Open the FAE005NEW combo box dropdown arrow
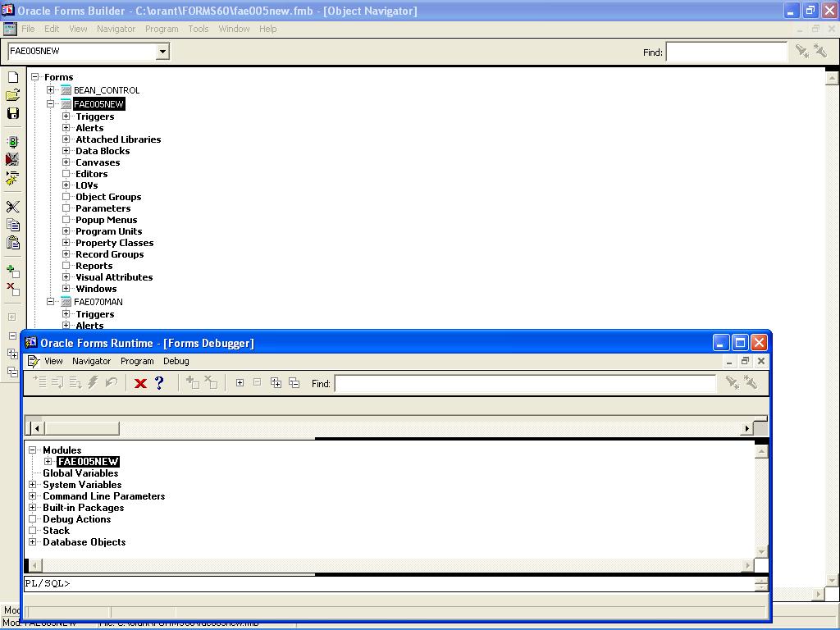 point(162,52)
